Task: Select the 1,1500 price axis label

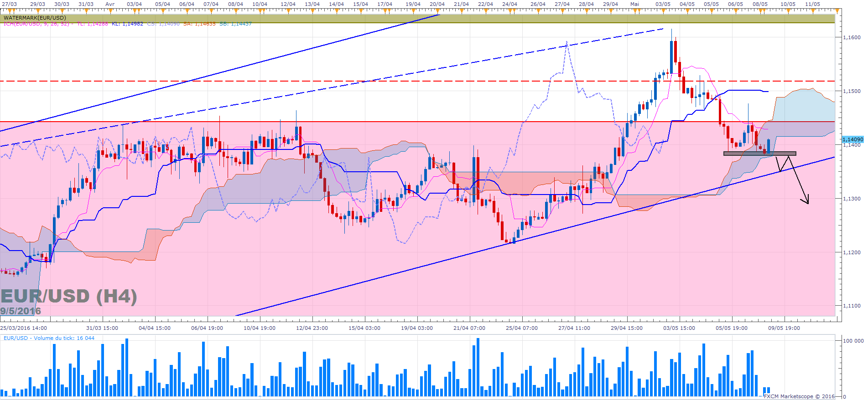Action: point(852,91)
